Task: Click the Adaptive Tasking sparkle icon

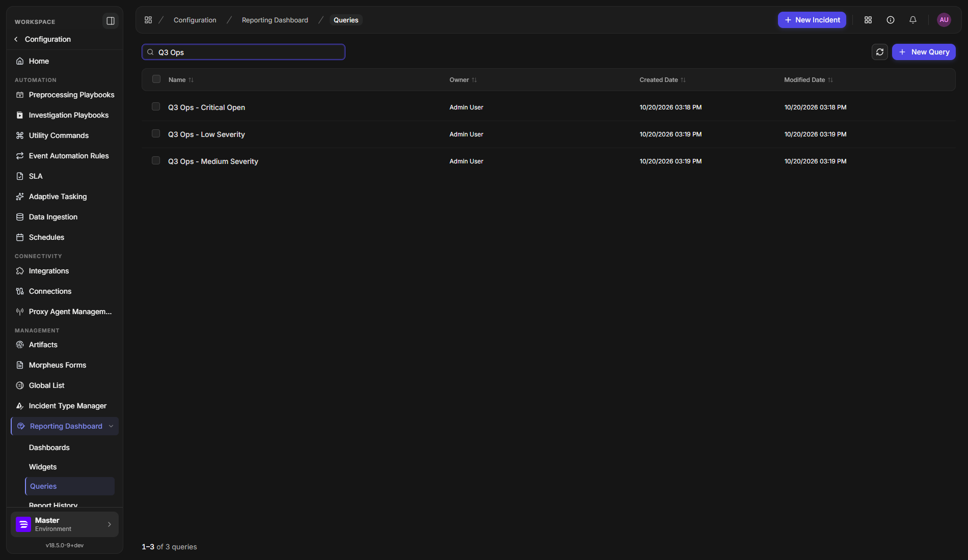Action: click(20, 197)
